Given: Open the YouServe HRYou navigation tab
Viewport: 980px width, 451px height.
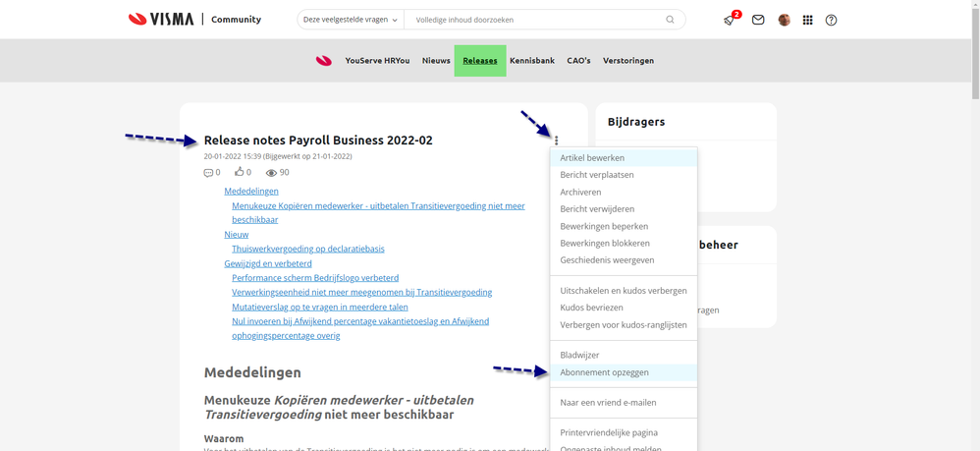Looking at the screenshot, I should point(377,61).
